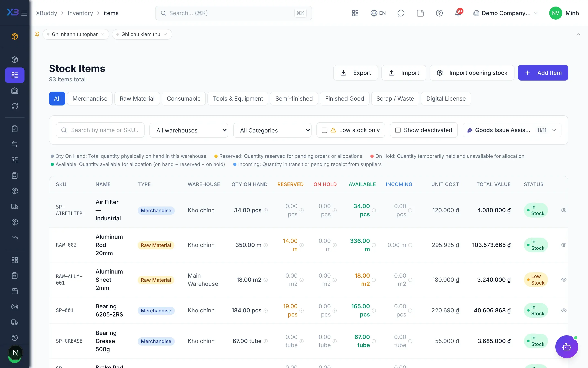Viewport: 588px width, 368px height.
Task: Open the apps grid icon in topbar
Action: (x=355, y=13)
